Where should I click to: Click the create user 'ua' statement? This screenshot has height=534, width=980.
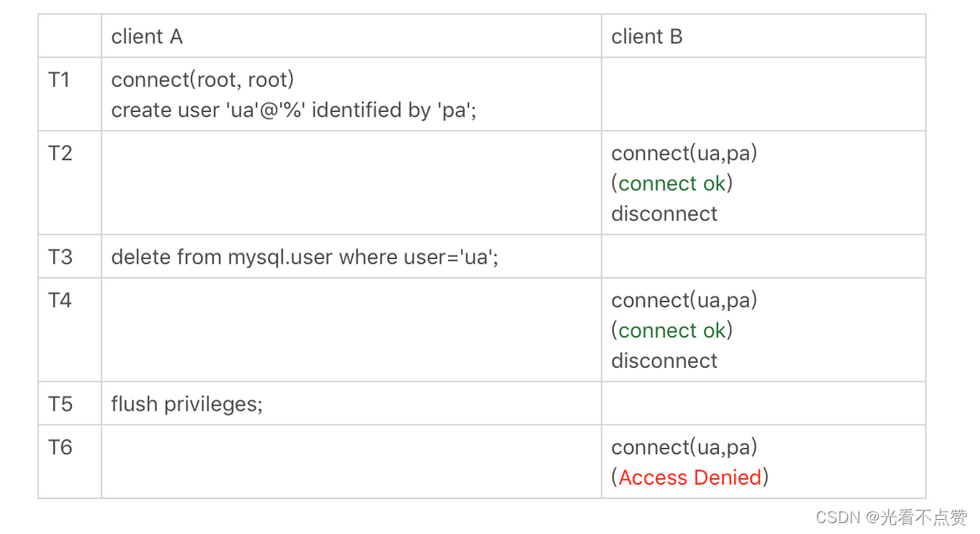(294, 110)
